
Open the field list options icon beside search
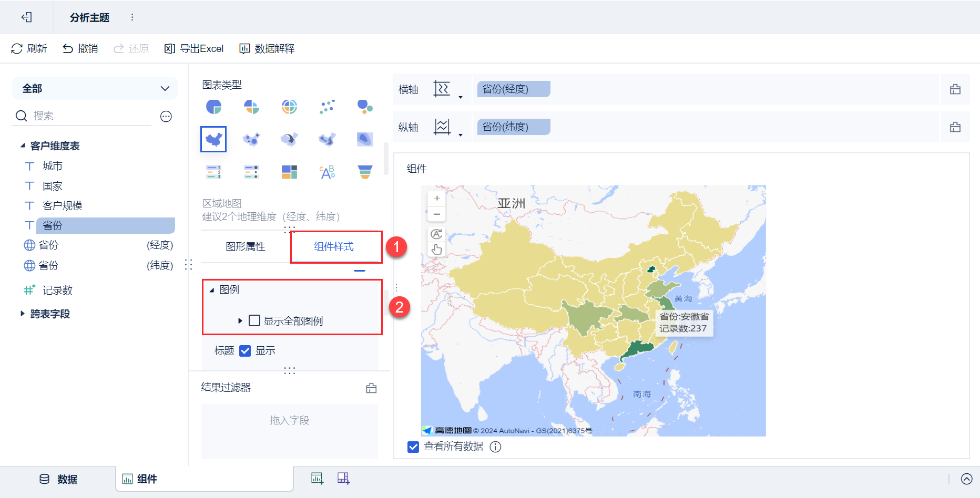[x=166, y=116]
